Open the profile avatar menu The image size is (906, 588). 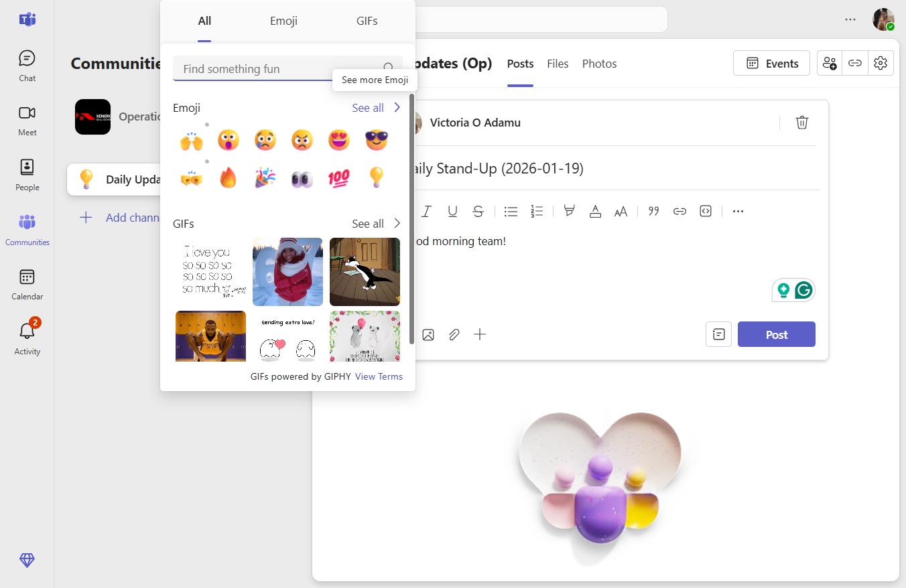coord(883,19)
